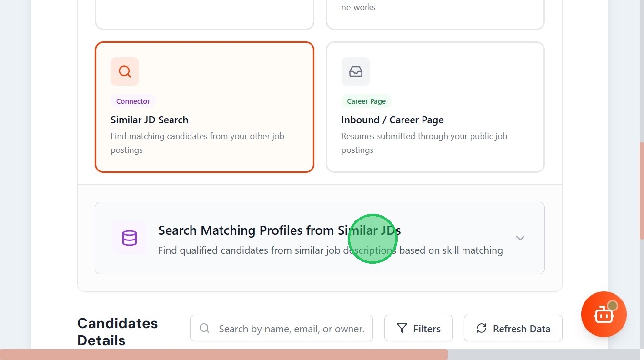The image size is (644, 360).
Task: Click the search icon inside candidates search box
Action: point(204,329)
